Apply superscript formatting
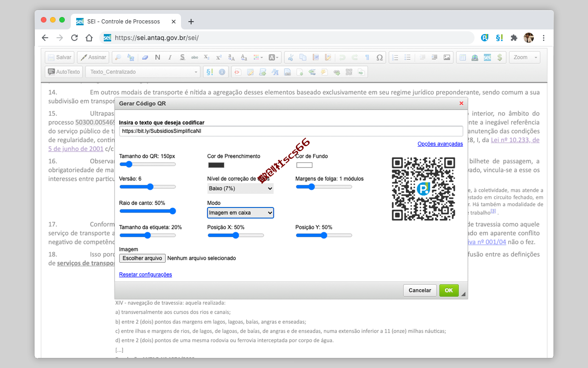Viewport: 588px width, 368px height. (x=219, y=57)
